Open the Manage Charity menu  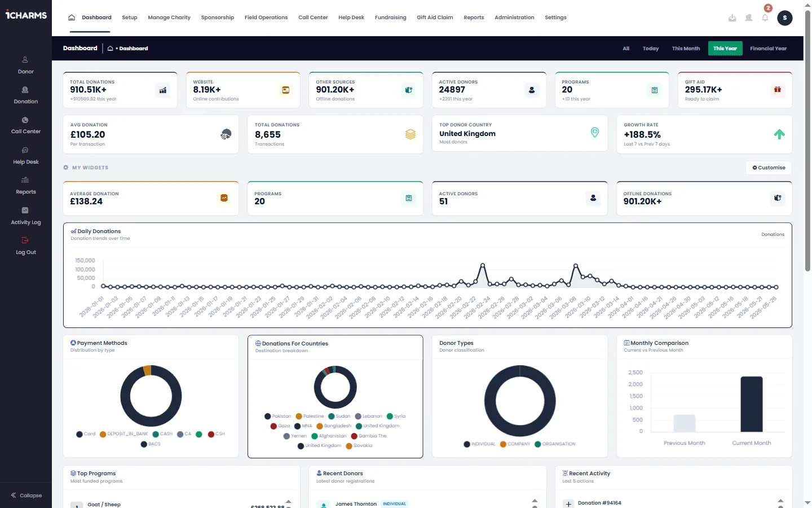click(x=169, y=17)
